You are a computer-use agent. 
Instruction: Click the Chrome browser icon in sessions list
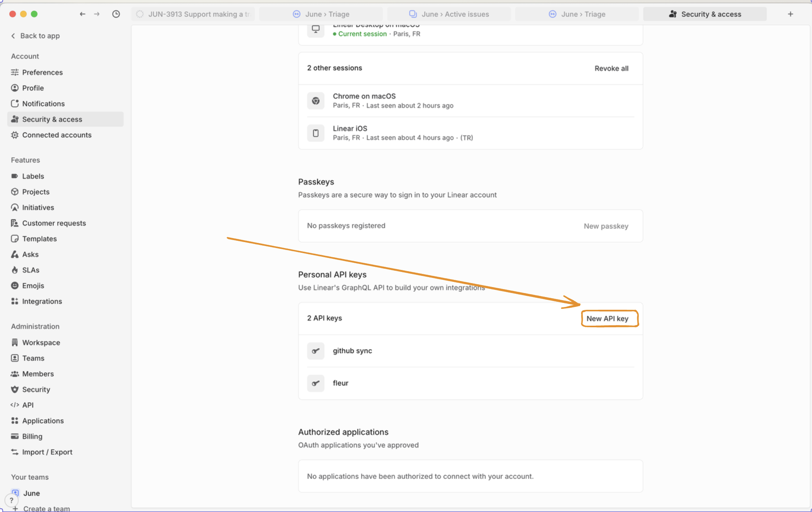pos(316,101)
